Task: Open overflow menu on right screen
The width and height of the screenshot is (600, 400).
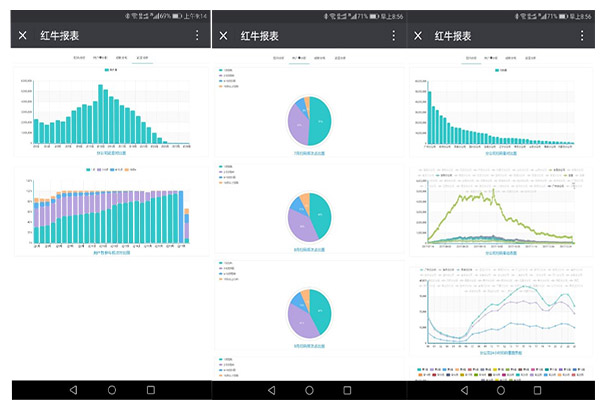Action: click(590, 35)
